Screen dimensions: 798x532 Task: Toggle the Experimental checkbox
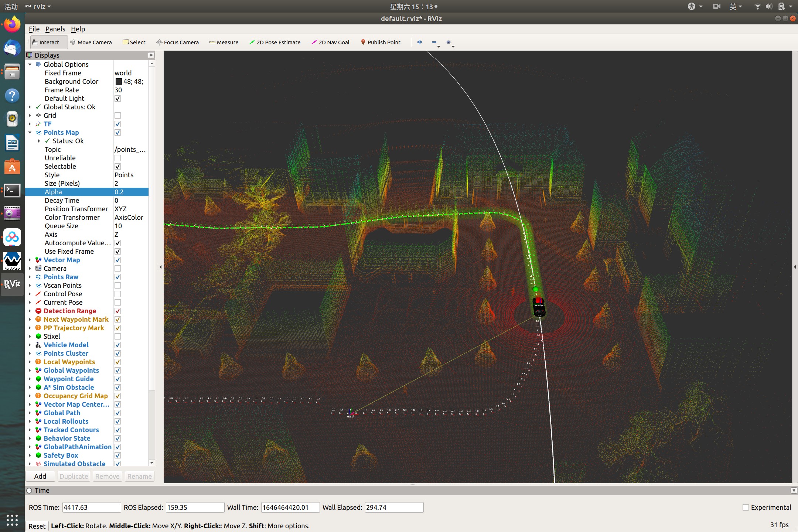point(746,508)
